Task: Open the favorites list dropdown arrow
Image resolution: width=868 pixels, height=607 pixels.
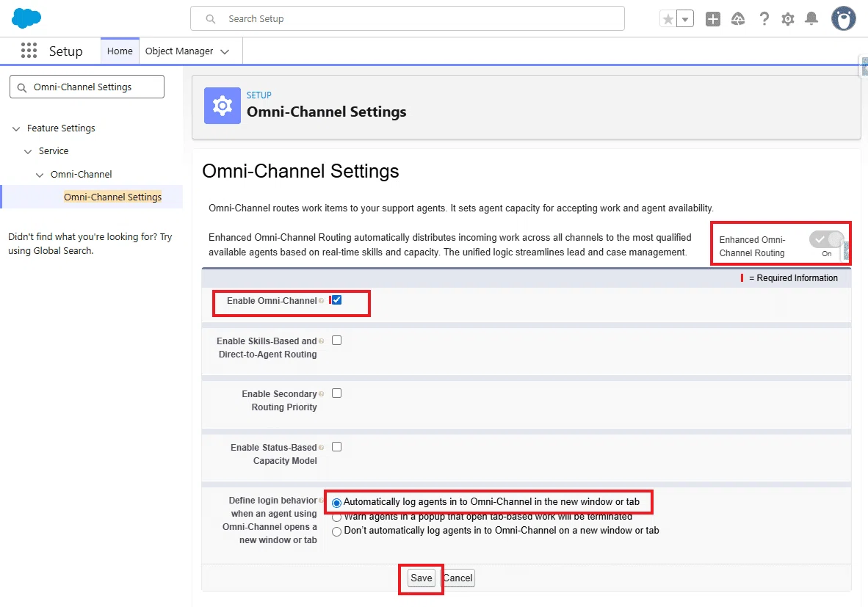Action: [685, 19]
